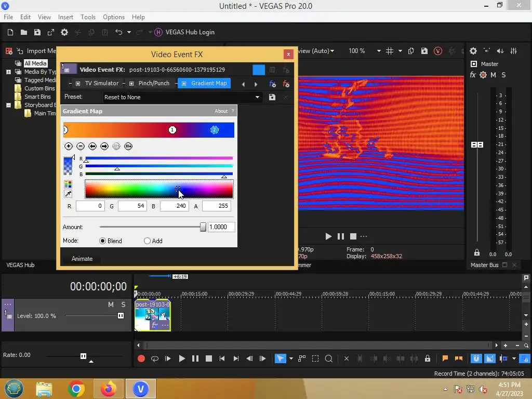Open the preview zoom 100 % dropdown

click(379, 51)
